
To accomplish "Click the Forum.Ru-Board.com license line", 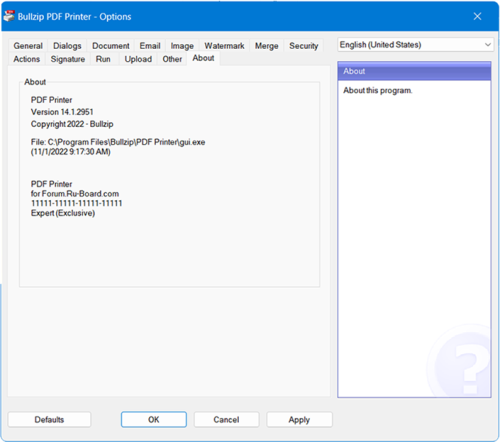I will point(75,194).
